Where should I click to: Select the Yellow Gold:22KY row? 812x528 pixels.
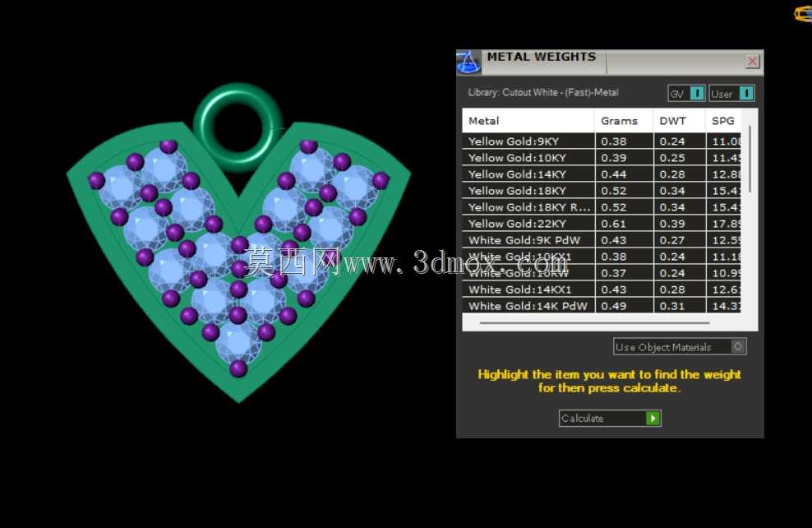point(602,224)
